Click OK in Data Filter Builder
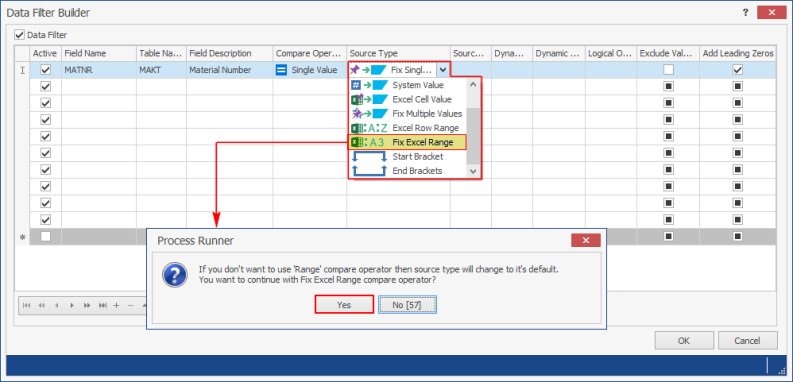The image size is (793, 382). pyautogui.click(x=684, y=341)
